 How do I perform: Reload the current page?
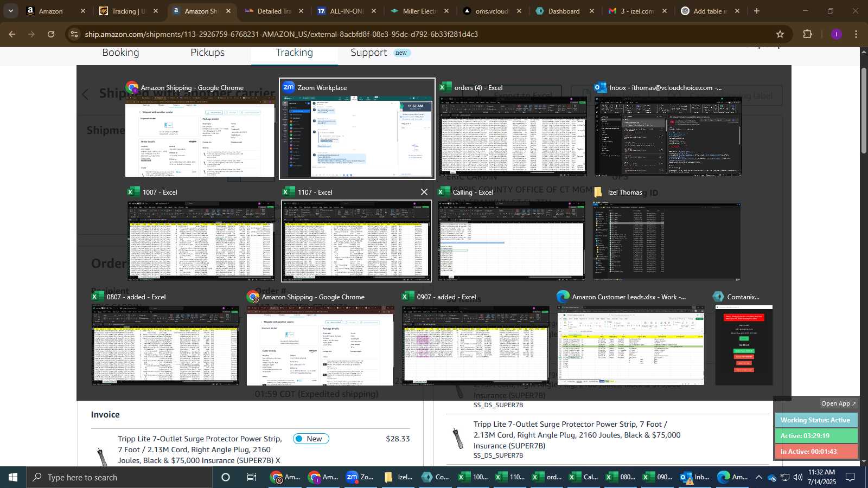click(51, 34)
